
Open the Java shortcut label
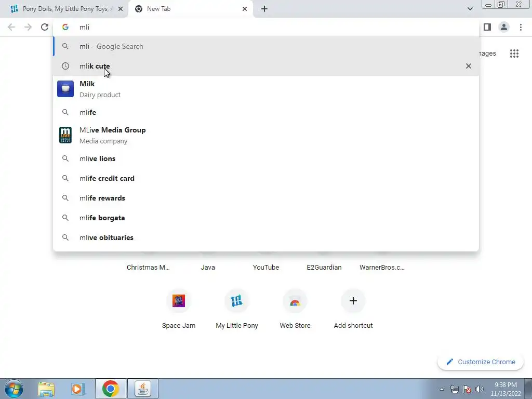(x=208, y=268)
